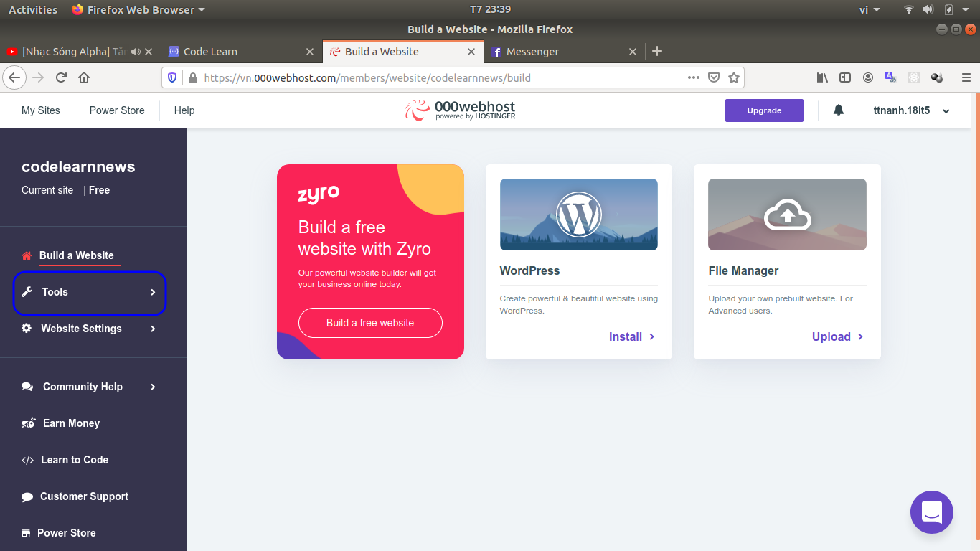Image resolution: width=980 pixels, height=551 pixels.
Task: Click the sidebar Power Store shop icon
Action: tap(26, 533)
